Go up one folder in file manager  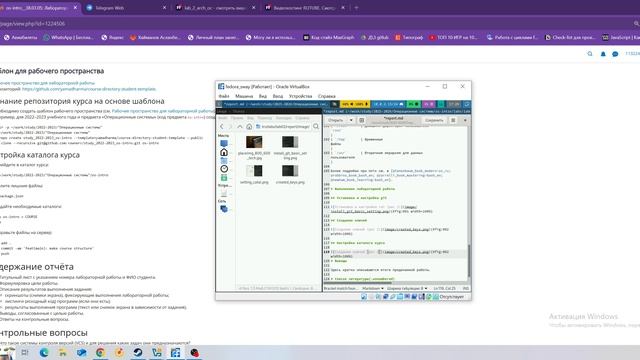point(240,127)
